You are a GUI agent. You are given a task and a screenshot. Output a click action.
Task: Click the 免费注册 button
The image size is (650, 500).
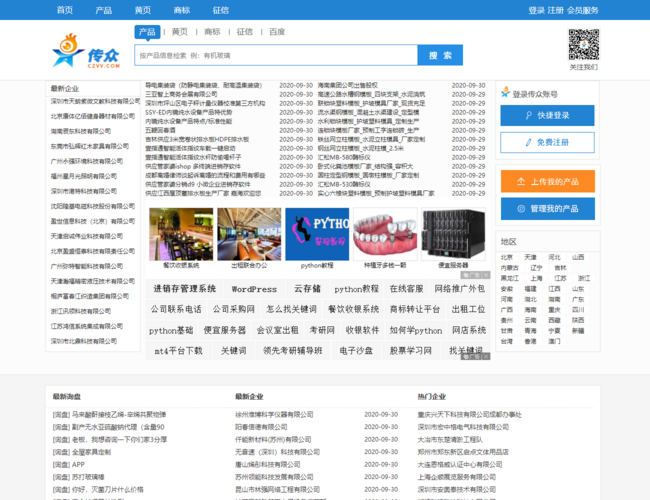547,142
